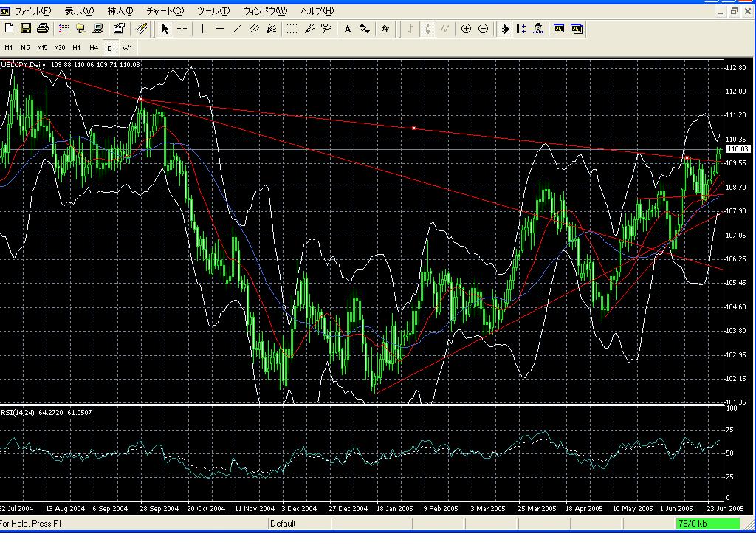The width and height of the screenshot is (756, 545).
Task: Open the チャート(C) menu
Action: pyautogui.click(x=165, y=11)
